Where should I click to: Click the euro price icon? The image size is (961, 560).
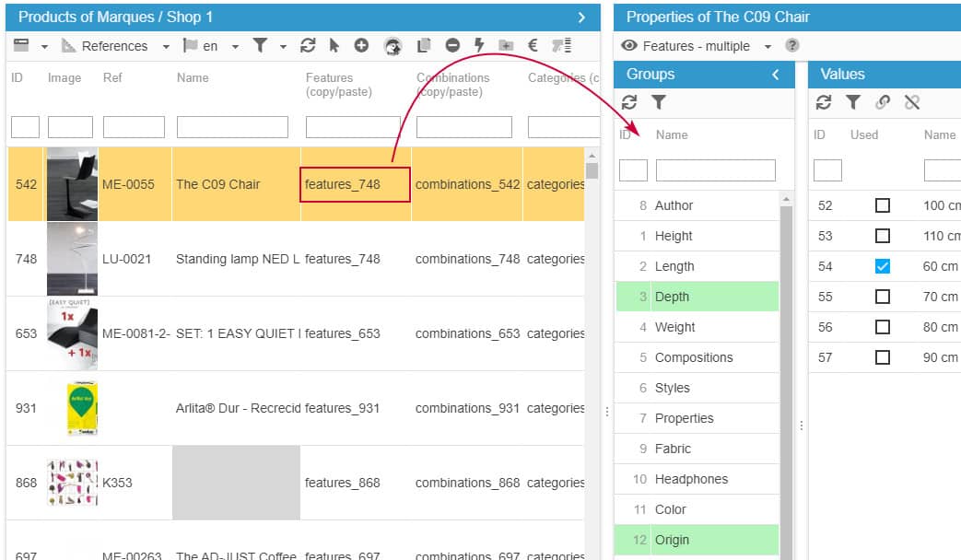pos(533,46)
